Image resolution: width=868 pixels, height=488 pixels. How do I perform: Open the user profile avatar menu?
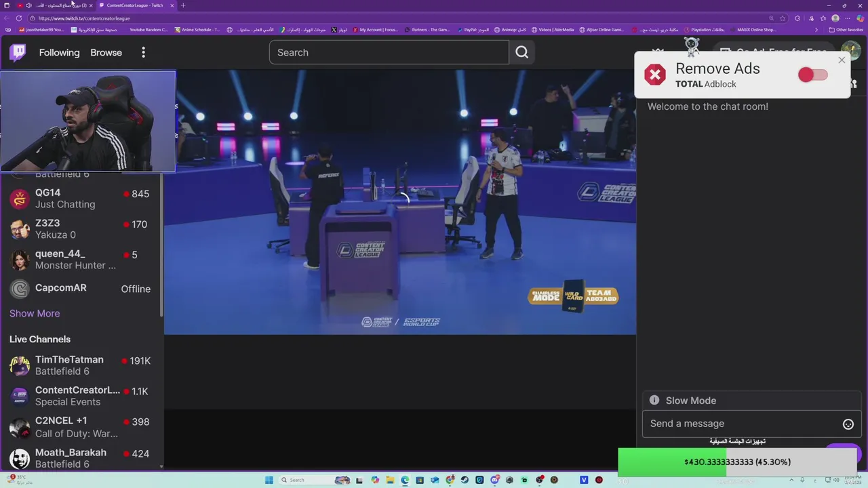[x=850, y=51]
